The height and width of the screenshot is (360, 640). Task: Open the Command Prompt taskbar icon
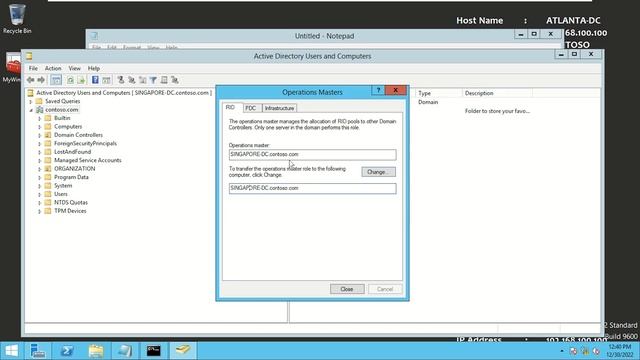[154, 351]
